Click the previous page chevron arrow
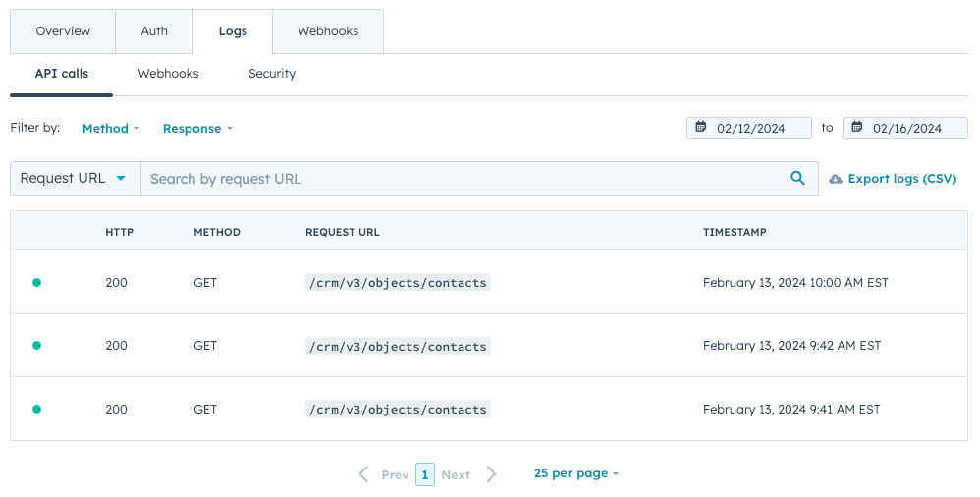980x497 pixels. click(x=363, y=474)
